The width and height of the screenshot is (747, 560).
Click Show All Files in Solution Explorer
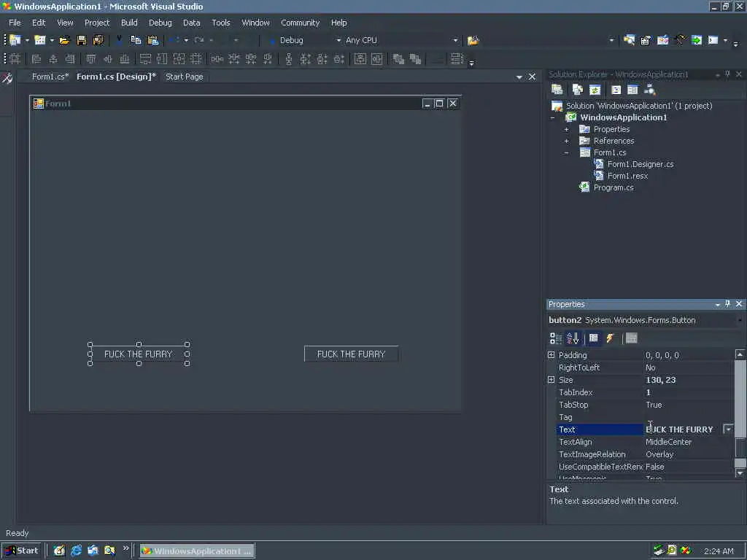(578, 90)
